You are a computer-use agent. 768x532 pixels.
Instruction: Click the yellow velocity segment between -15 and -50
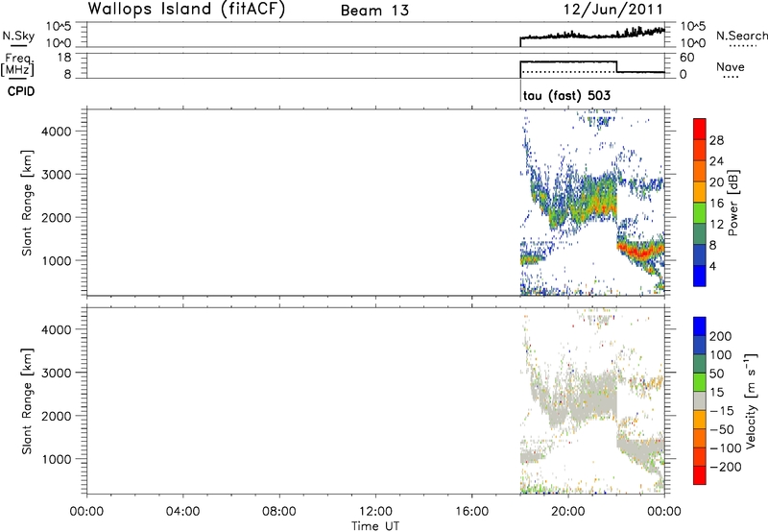700,420
